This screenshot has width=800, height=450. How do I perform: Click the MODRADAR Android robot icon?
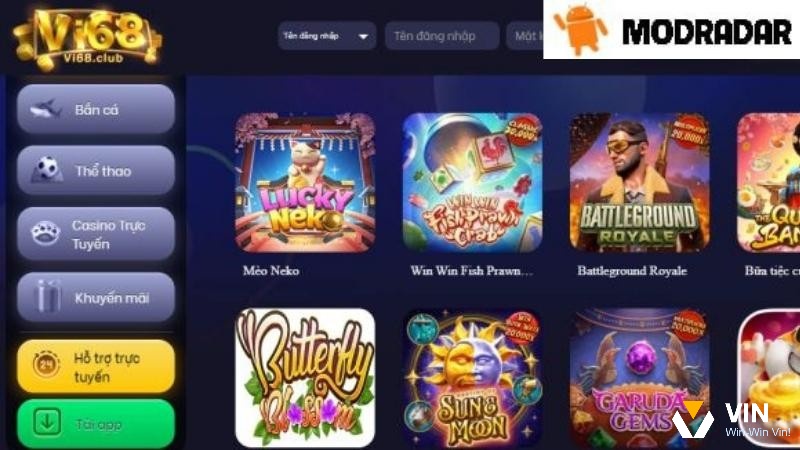point(580,30)
